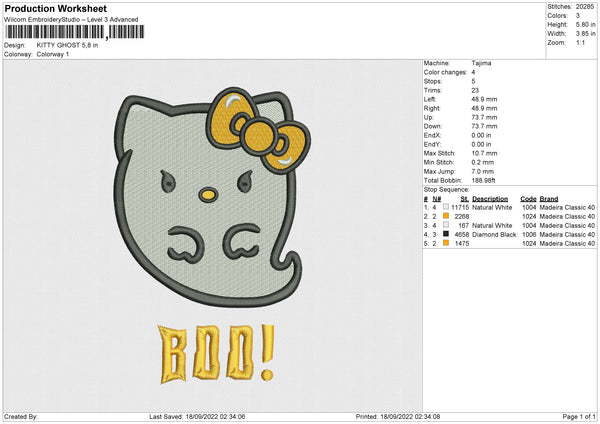Click the Total Bobbin value '188.98ft'
The height and width of the screenshot is (424, 600).
click(483, 181)
